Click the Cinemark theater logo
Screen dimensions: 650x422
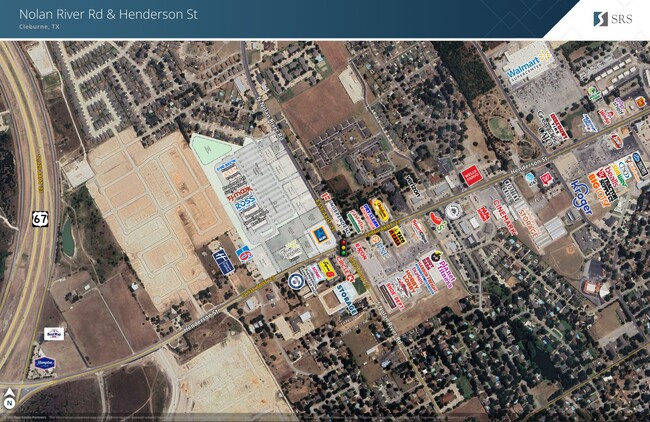pos(507,215)
